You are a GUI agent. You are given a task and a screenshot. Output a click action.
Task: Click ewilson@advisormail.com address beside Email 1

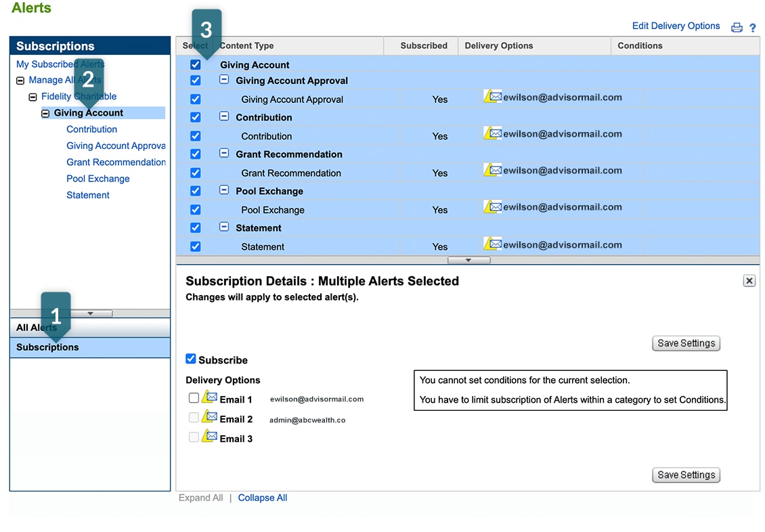pyautogui.click(x=317, y=399)
